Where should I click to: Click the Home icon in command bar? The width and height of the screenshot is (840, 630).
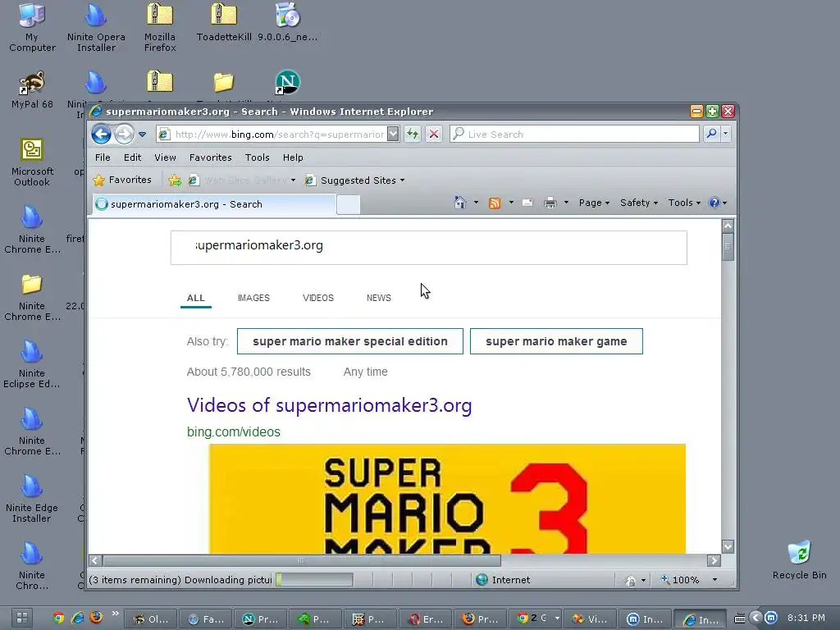[x=459, y=203]
